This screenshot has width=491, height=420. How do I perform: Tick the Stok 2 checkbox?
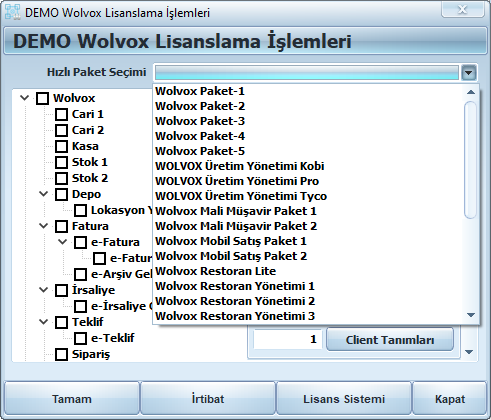tap(61, 178)
